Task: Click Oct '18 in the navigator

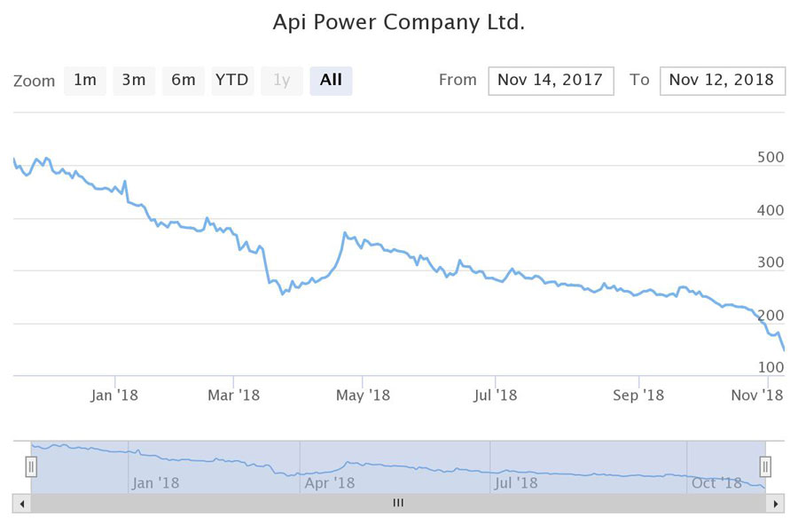Action: [x=716, y=483]
